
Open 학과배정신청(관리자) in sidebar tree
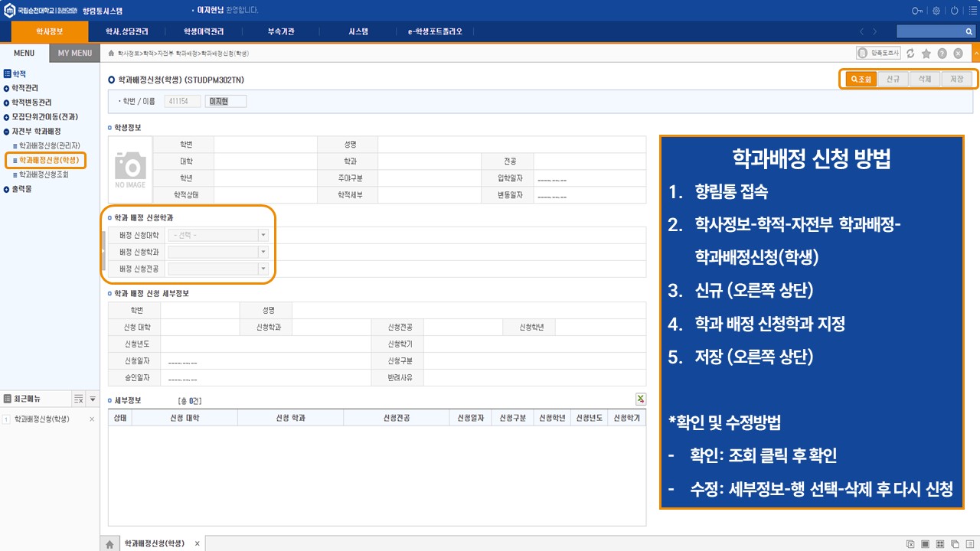(49, 145)
